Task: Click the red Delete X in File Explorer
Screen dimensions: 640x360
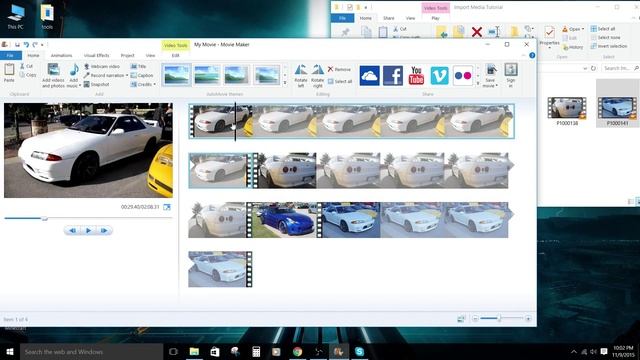Action: pyautogui.click(x=476, y=32)
